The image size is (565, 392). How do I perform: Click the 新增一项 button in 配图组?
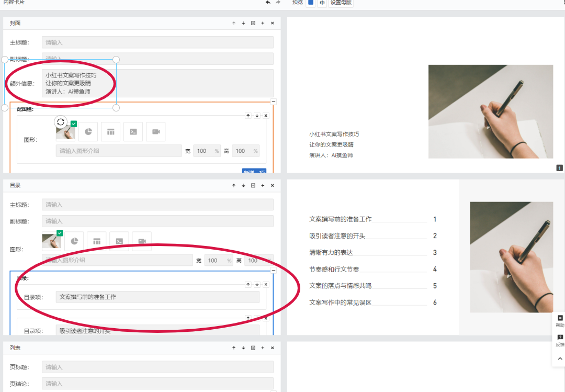pos(255,172)
